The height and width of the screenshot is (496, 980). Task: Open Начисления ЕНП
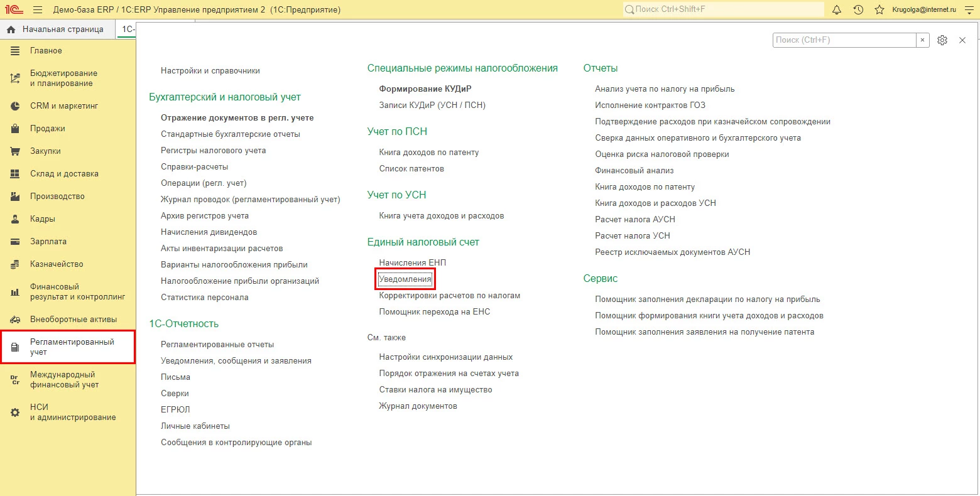pos(413,263)
